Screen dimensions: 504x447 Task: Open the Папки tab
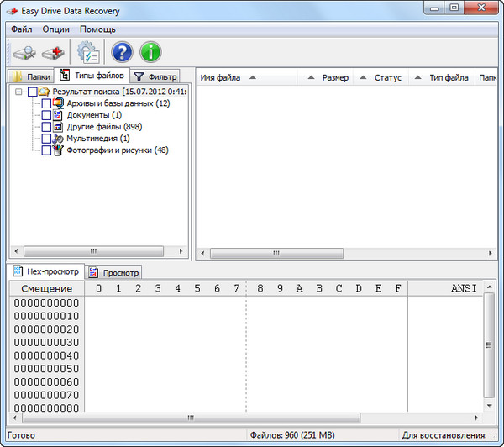coord(31,76)
